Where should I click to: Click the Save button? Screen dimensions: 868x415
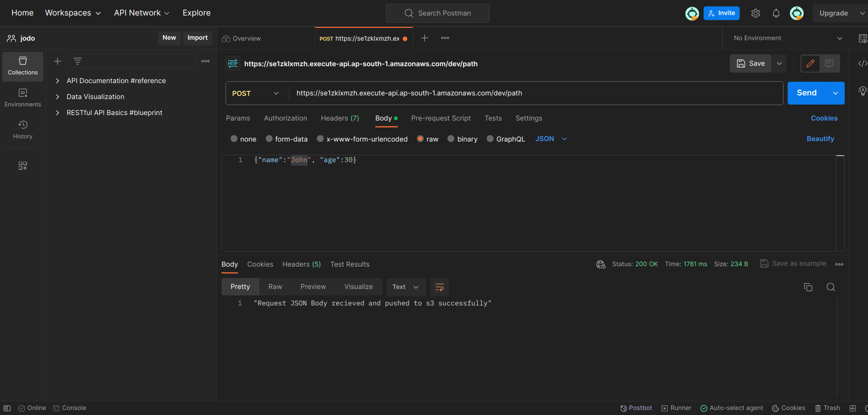coord(751,63)
